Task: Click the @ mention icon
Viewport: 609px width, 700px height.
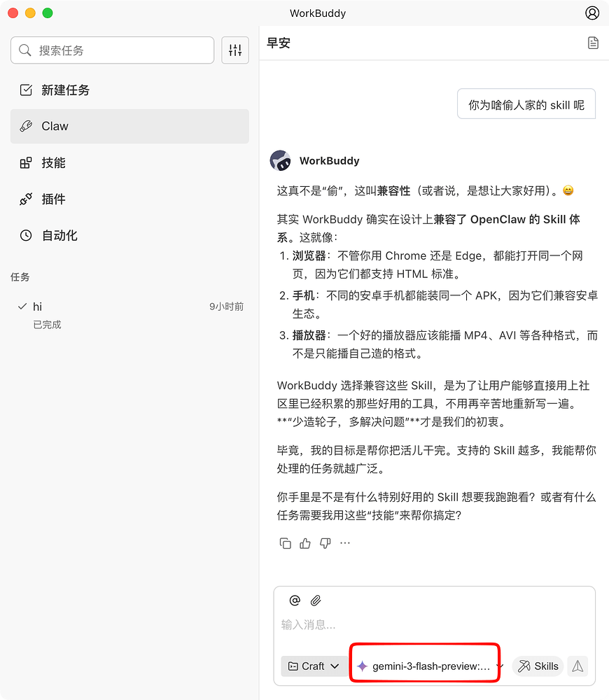Action: tap(295, 601)
